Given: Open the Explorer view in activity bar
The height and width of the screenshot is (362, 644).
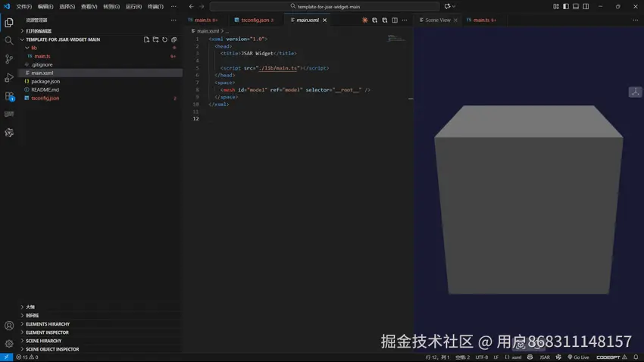Looking at the screenshot, I should [9, 23].
